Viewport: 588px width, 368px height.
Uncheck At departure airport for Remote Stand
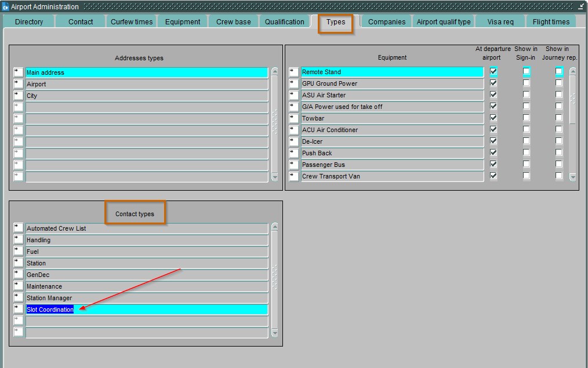493,72
